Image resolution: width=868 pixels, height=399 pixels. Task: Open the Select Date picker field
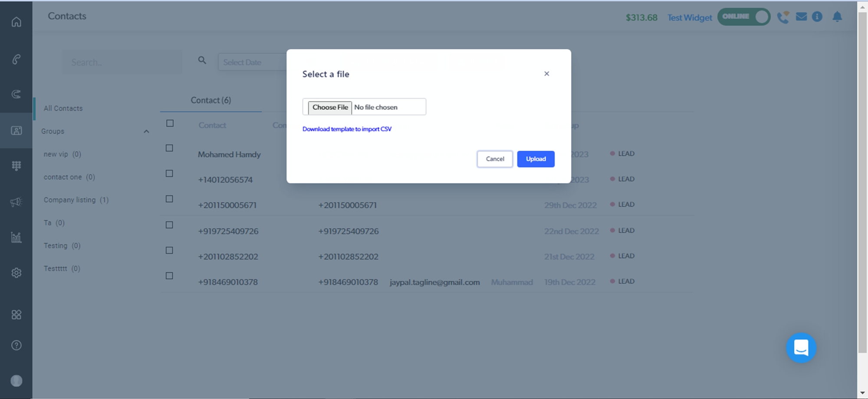coord(252,62)
